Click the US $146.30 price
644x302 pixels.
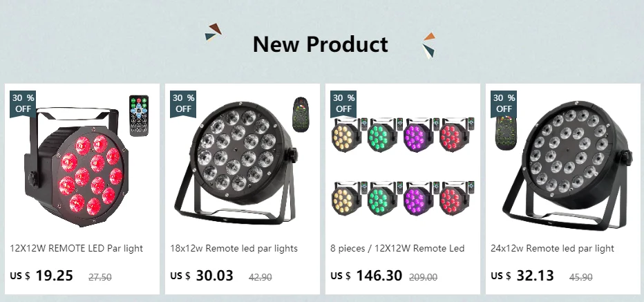(366, 275)
